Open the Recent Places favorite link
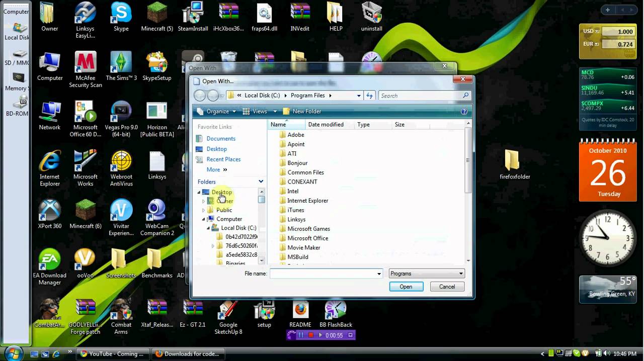 click(223, 159)
